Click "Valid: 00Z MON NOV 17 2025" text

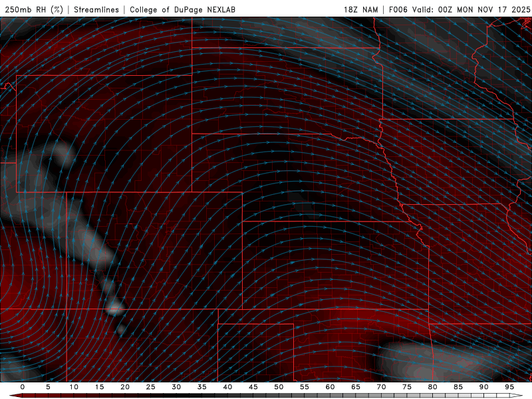471,9
